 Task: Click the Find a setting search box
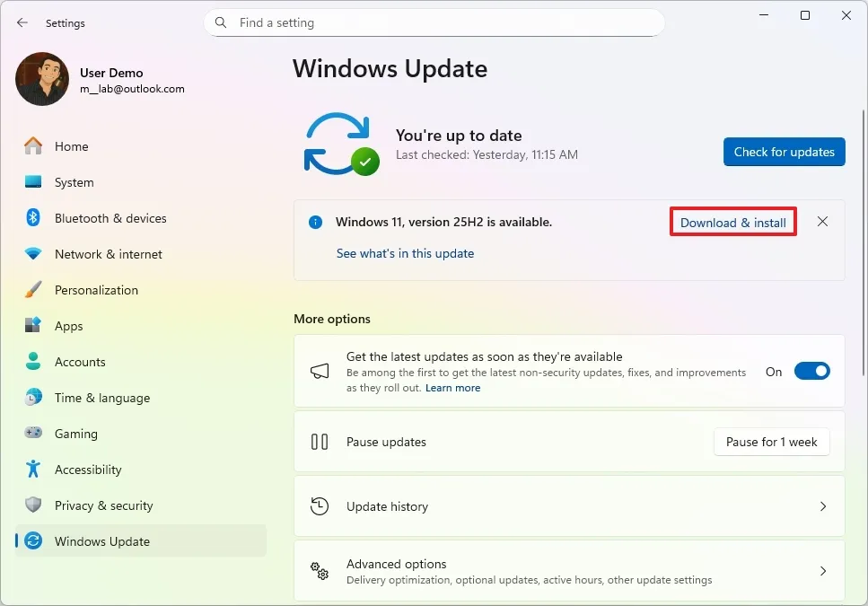434,22
